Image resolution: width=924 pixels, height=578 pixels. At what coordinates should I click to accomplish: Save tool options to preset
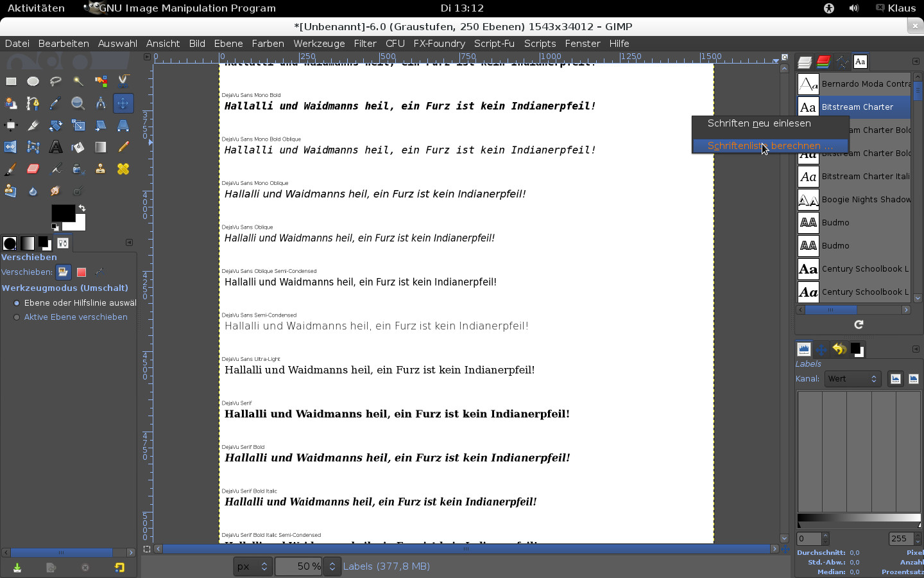pos(17,568)
